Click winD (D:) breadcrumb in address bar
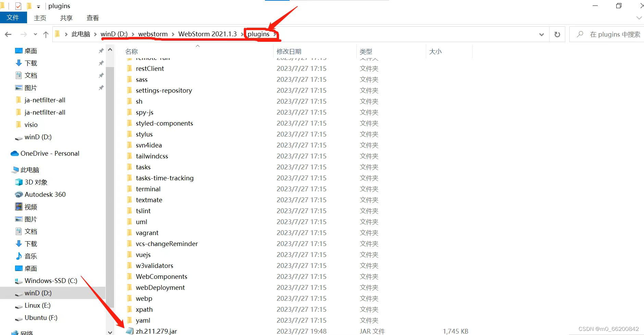Image resolution: width=644 pixels, height=335 pixels. 114,34
